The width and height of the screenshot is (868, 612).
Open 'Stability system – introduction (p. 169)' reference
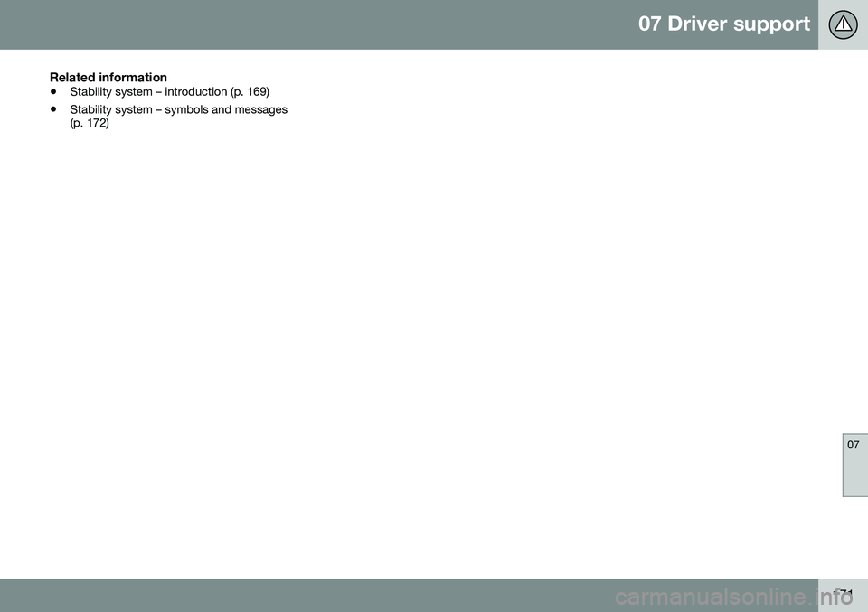point(169,92)
